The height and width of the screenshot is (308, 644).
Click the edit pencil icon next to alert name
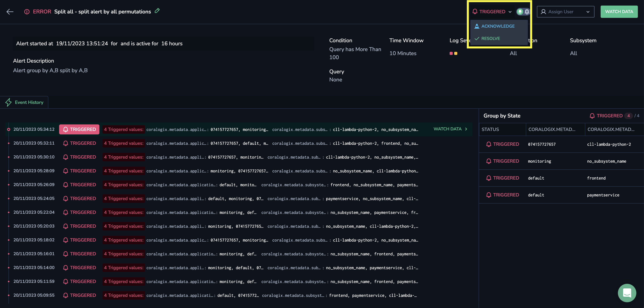click(x=157, y=11)
